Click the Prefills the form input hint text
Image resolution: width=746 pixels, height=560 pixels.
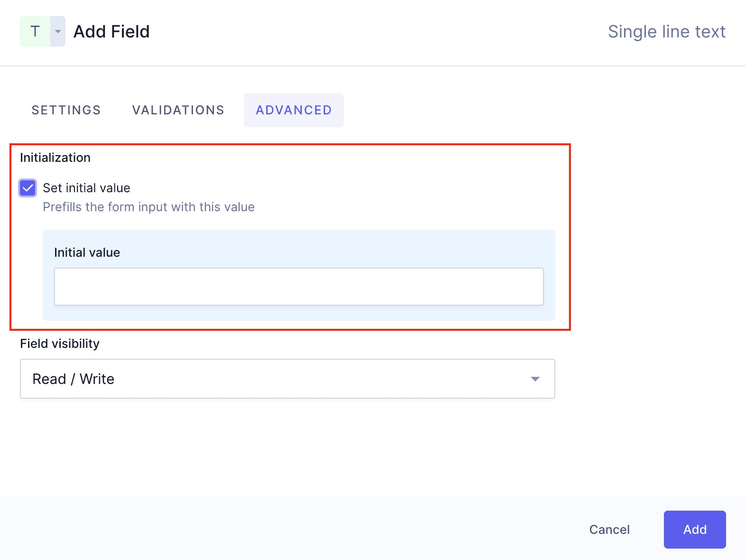click(x=149, y=207)
